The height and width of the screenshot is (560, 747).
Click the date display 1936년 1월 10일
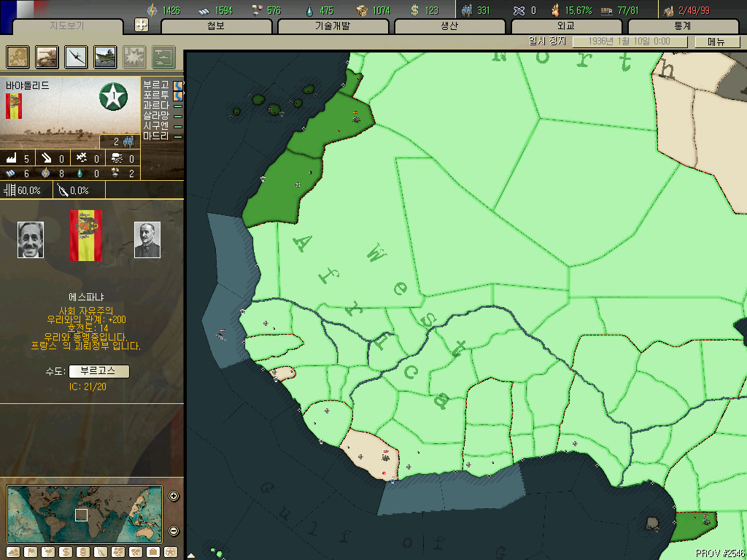tap(630, 42)
